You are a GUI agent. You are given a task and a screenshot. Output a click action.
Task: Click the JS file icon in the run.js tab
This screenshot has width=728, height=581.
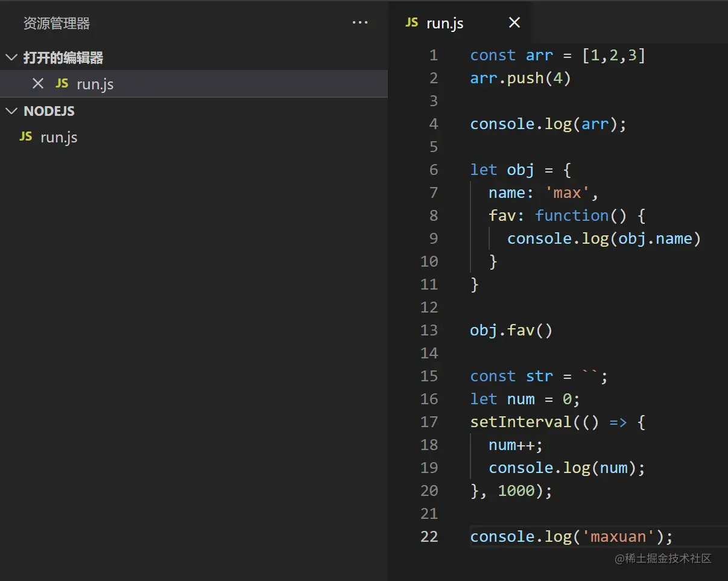point(412,23)
